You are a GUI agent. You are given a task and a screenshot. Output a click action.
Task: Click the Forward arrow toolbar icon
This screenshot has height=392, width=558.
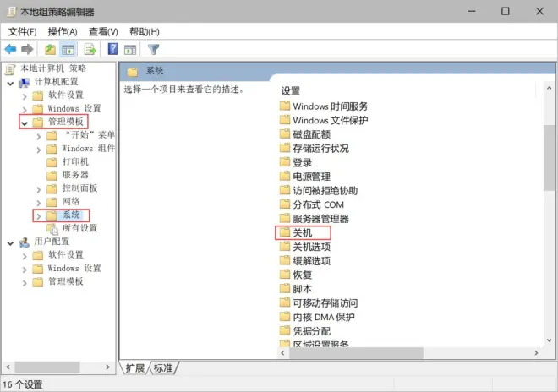click(27, 49)
